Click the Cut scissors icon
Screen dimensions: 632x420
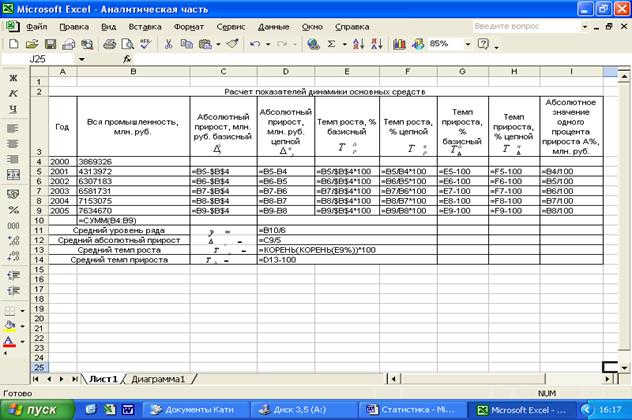[169, 44]
